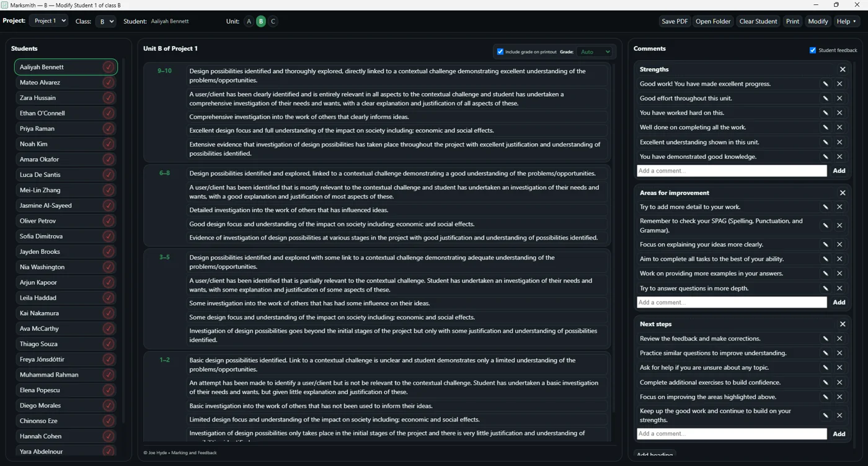868x466 pixels.
Task: Click Add under Areas for improvement
Action: pyautogui.click(x=839, y=302)
